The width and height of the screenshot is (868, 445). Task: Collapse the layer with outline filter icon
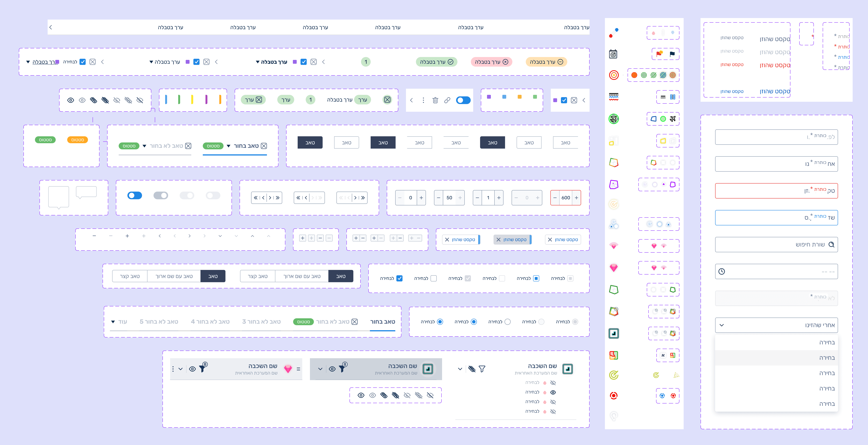[460, 369]
